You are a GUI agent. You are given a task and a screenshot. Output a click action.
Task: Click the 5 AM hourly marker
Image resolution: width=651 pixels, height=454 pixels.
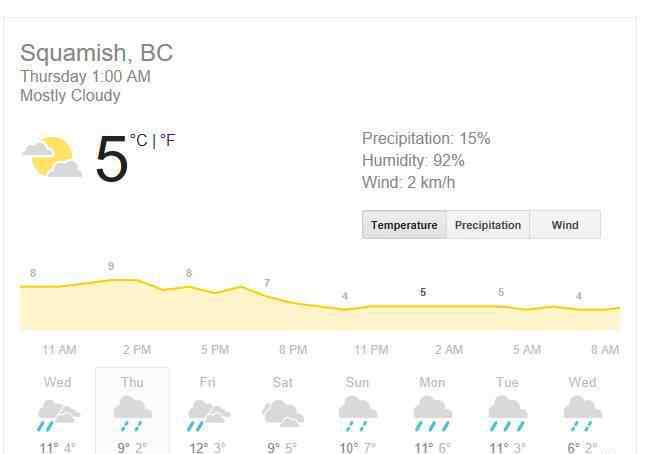coord(527,349)
